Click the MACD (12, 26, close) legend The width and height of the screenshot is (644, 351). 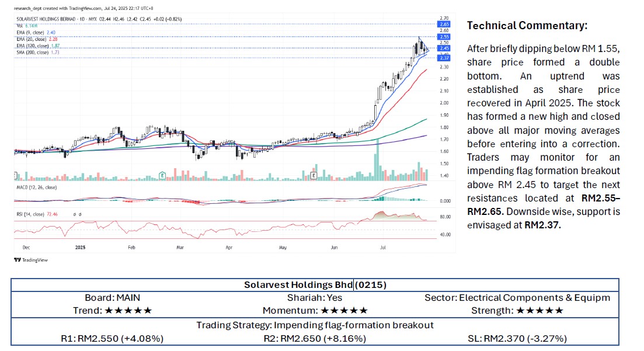click(37, 187)
